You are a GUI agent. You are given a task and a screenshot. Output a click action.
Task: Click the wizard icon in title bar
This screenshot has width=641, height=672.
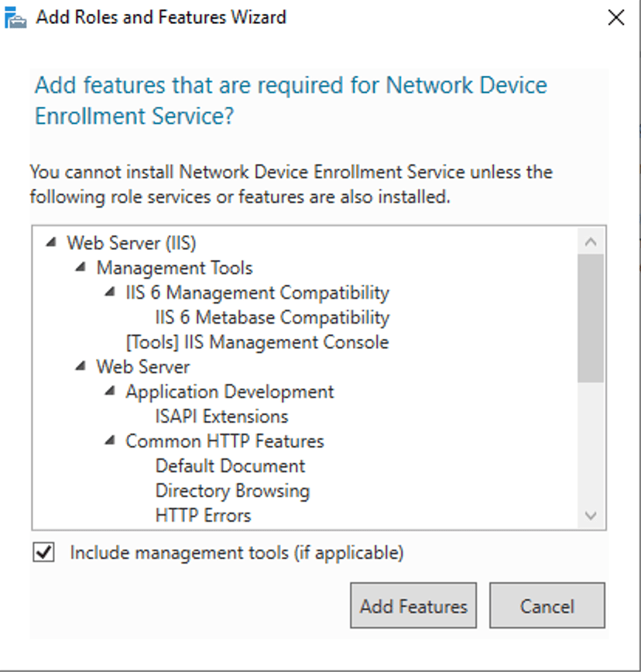[15, 18]
